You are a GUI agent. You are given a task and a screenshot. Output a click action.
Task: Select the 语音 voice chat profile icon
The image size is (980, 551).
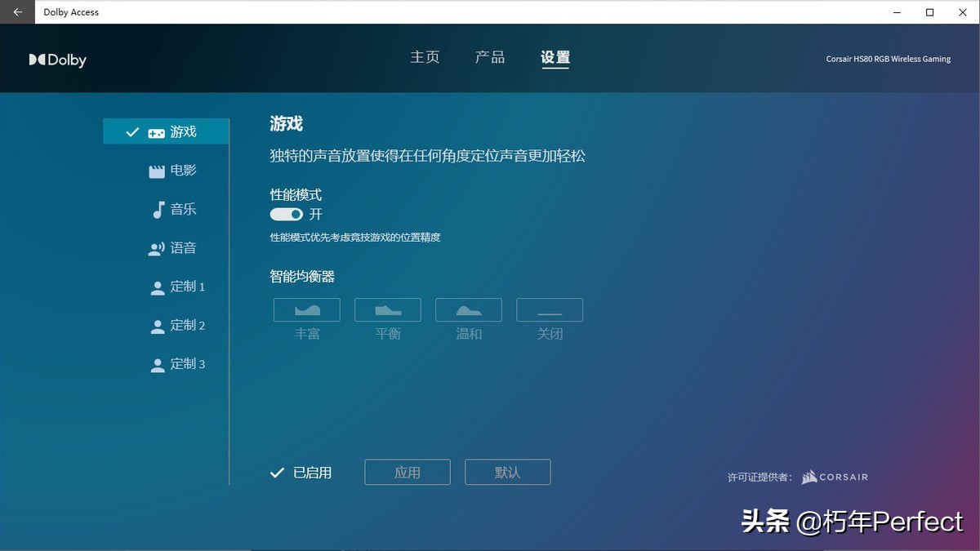pyautogui.click(x=156, y=247)
